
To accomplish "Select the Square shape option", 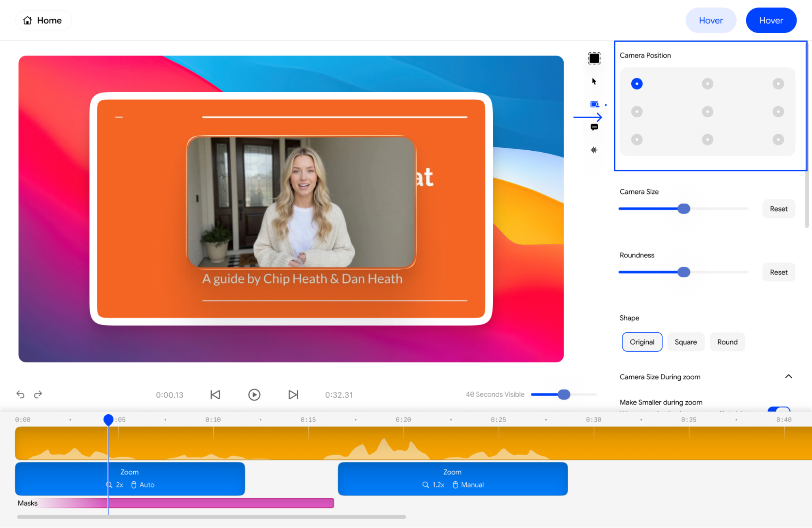I will click(685, 342).
